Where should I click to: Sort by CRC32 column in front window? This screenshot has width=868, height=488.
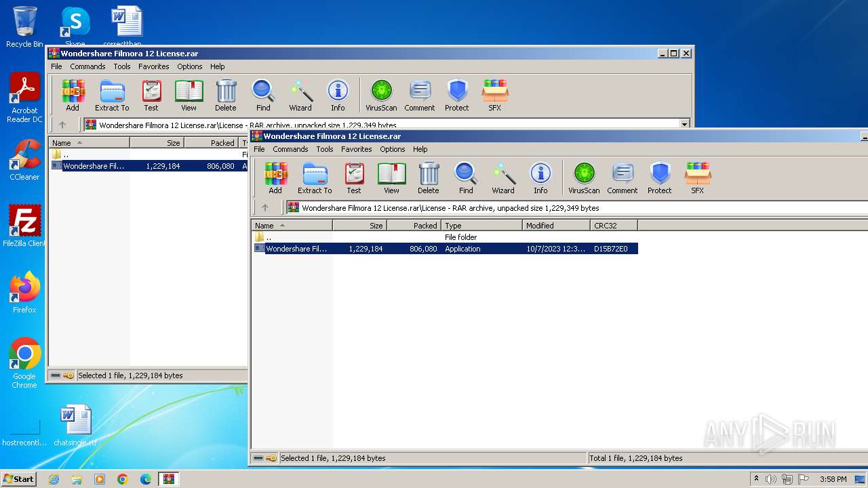coord(614,226)
